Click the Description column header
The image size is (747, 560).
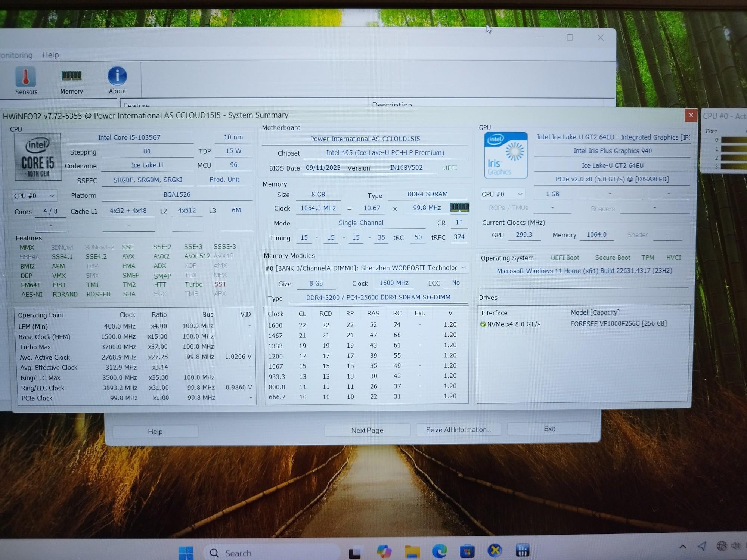[392, 105]
